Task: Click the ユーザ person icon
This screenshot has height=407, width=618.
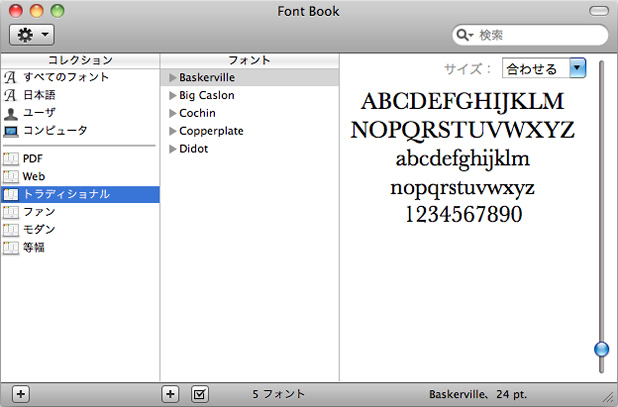Action: [x=11, y=113]
